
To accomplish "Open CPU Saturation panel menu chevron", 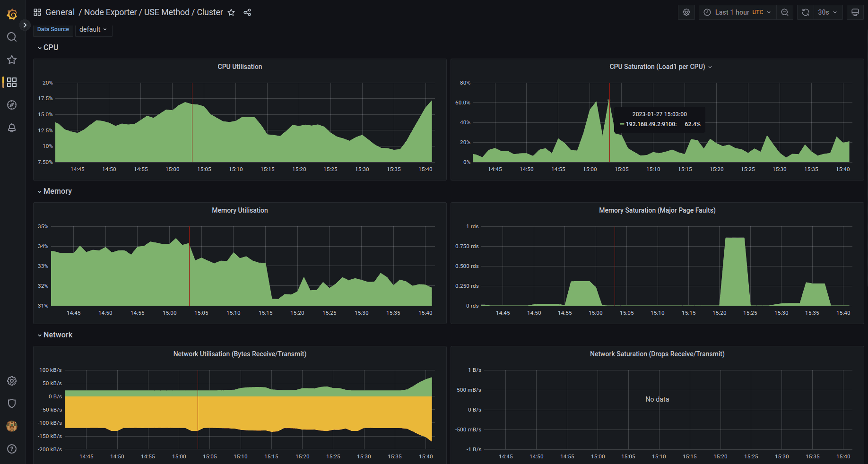I will [710, 67].
